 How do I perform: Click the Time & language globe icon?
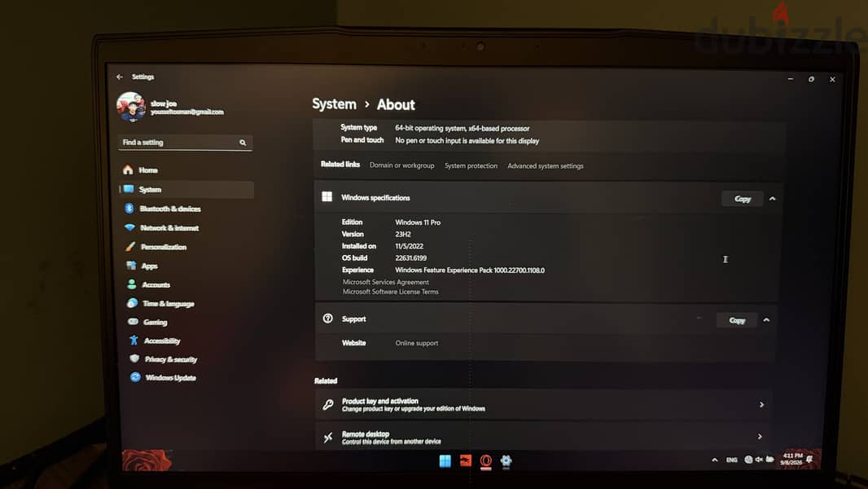pos(132,303)
